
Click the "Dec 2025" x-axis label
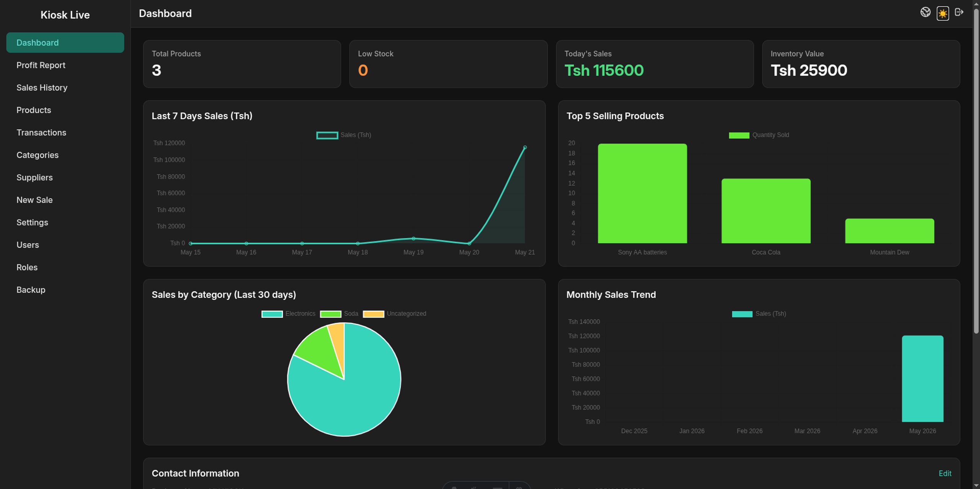pyautogui.click(x=634, y=431)
